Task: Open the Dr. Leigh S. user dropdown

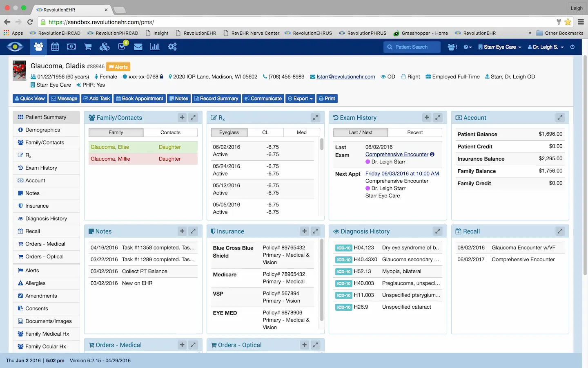Action: (x=546, y=47)
